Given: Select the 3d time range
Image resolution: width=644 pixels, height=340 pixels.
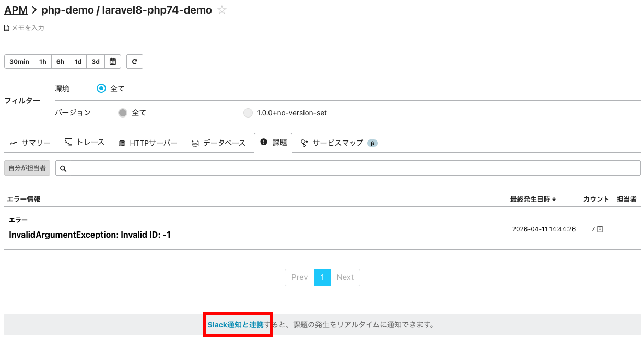Looking at the screenshot, I should pyautogui.click(x=96, y=62).
